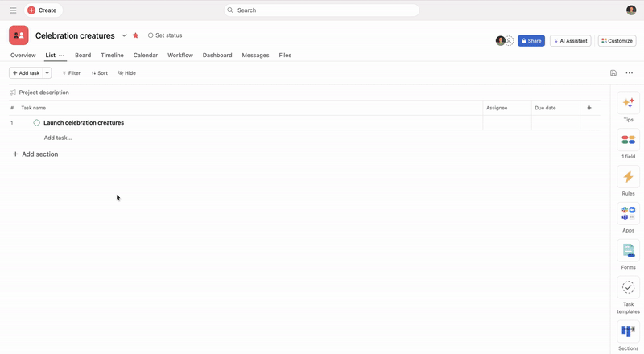Open the Task templates icon
The image size is (644, 354).
[628, 287]
